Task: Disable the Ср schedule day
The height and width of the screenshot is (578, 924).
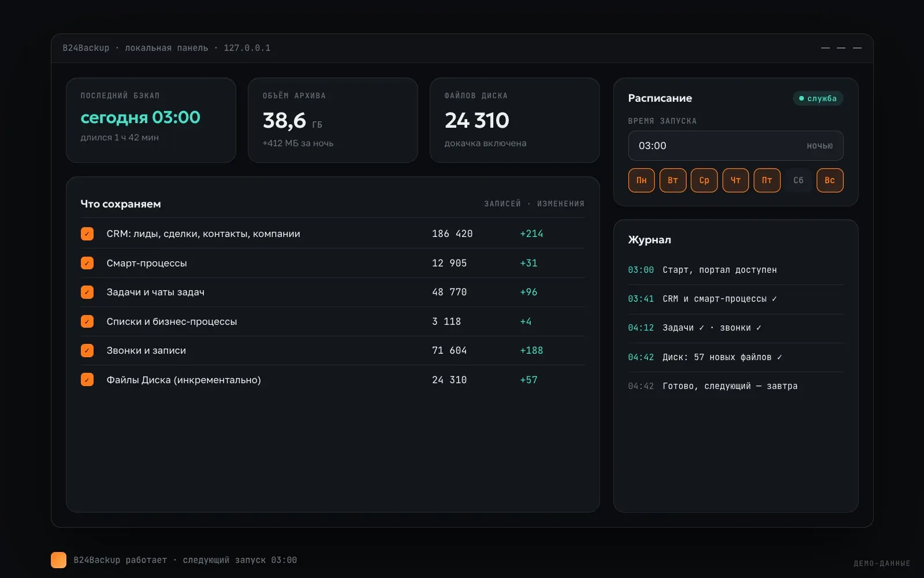Action: pos(704,180)
